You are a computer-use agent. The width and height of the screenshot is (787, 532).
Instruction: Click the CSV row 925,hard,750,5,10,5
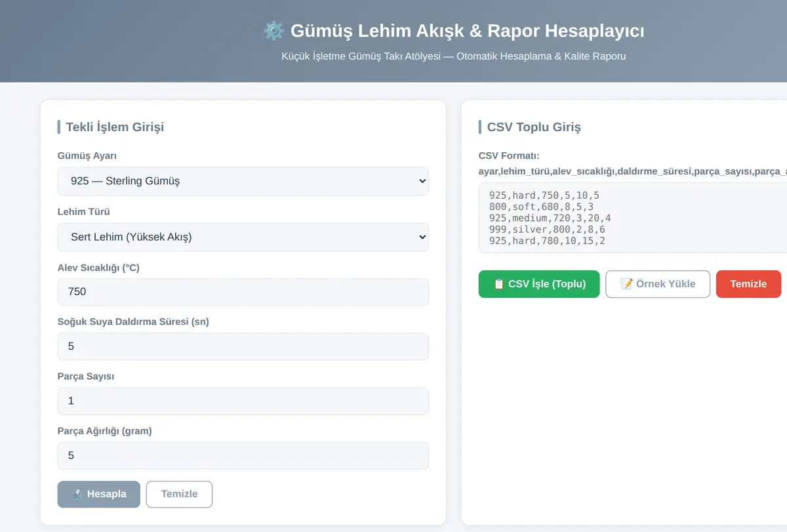[544, 195]
